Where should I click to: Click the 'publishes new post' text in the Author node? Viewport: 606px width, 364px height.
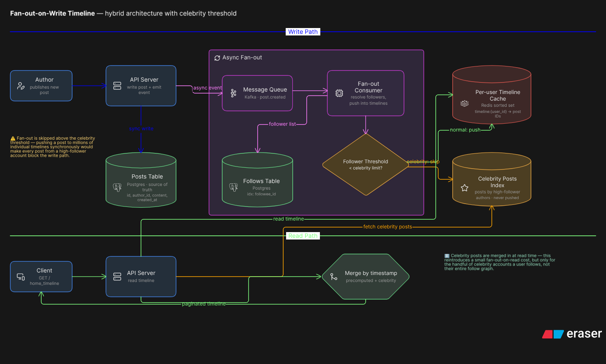44,90
